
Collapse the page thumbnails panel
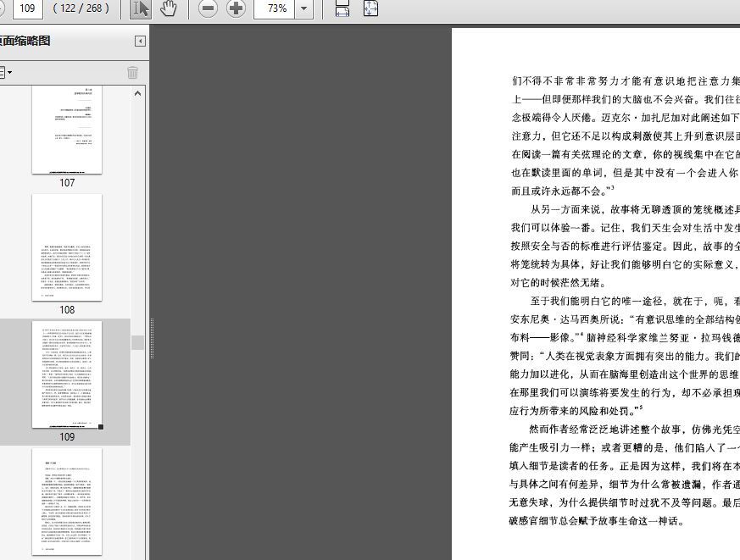point(140,41)
